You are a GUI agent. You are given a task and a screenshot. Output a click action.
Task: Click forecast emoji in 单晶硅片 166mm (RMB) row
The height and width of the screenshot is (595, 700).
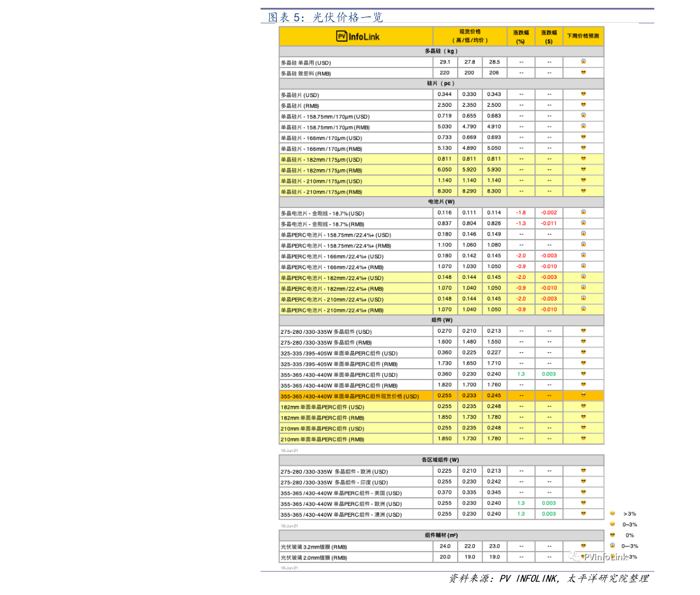coord(583,147)
